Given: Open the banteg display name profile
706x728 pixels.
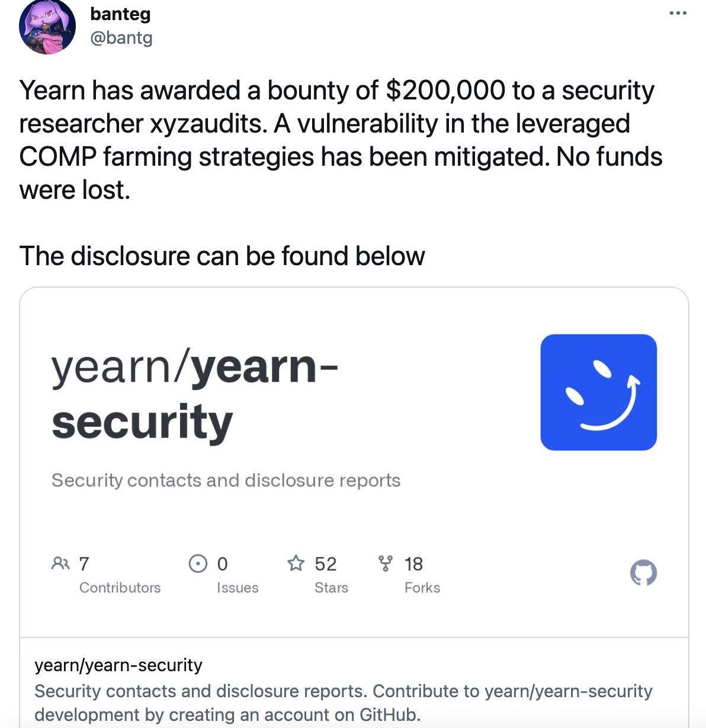Looking at the screenshot, I should point(120,14).
